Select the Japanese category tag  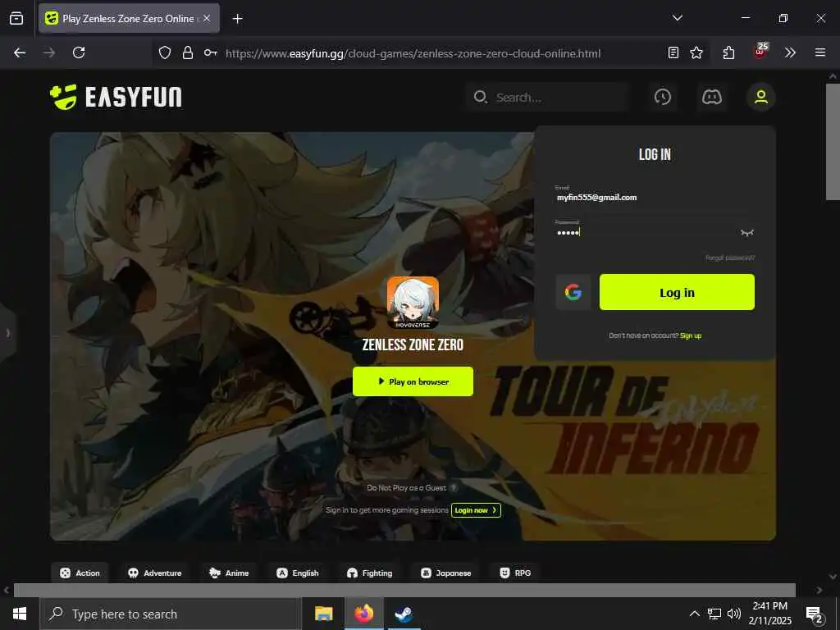[x=445, y=573]
